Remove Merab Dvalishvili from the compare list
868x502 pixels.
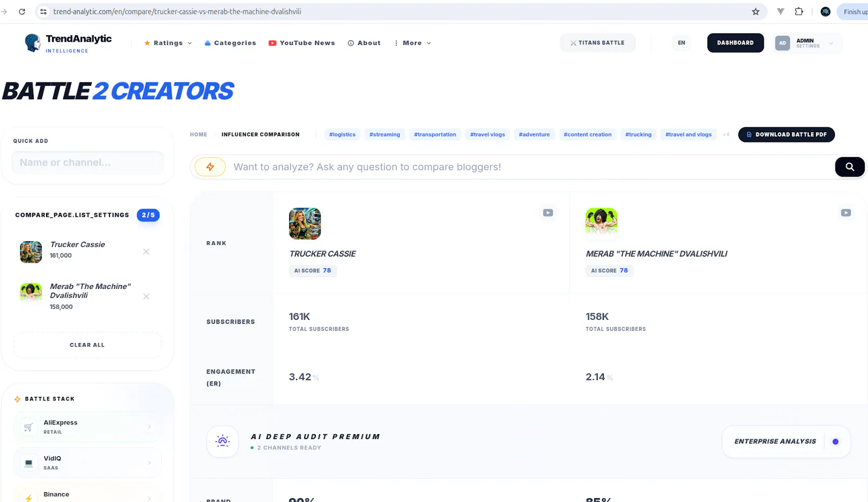tap(146, 297)
